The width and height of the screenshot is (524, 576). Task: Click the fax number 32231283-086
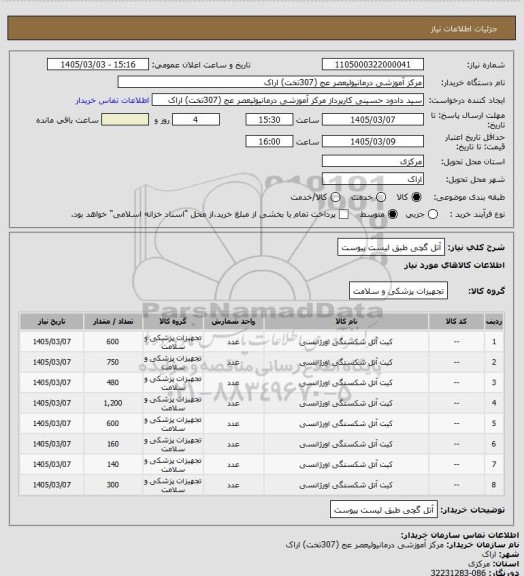coord(458,572)
